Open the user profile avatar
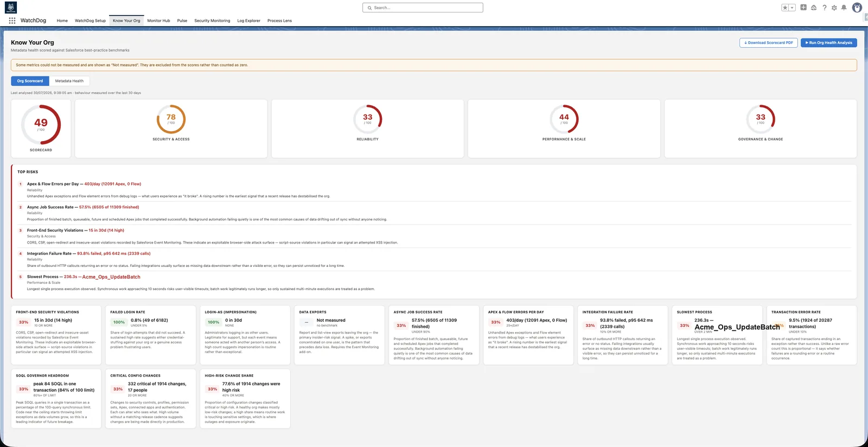868x447 pixels. tap(857, 8)
